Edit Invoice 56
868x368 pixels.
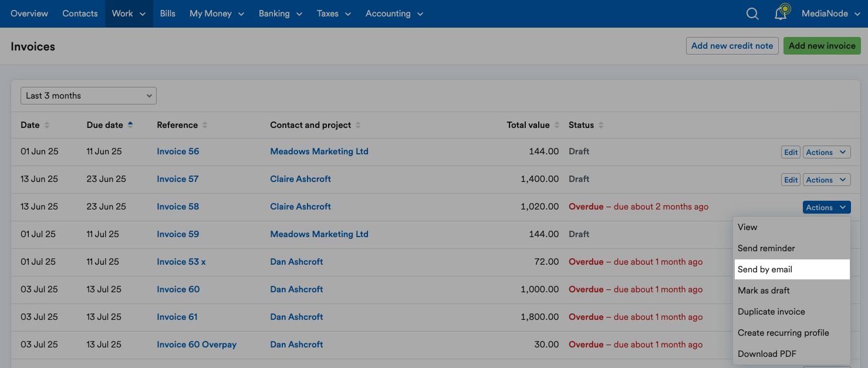791,152
